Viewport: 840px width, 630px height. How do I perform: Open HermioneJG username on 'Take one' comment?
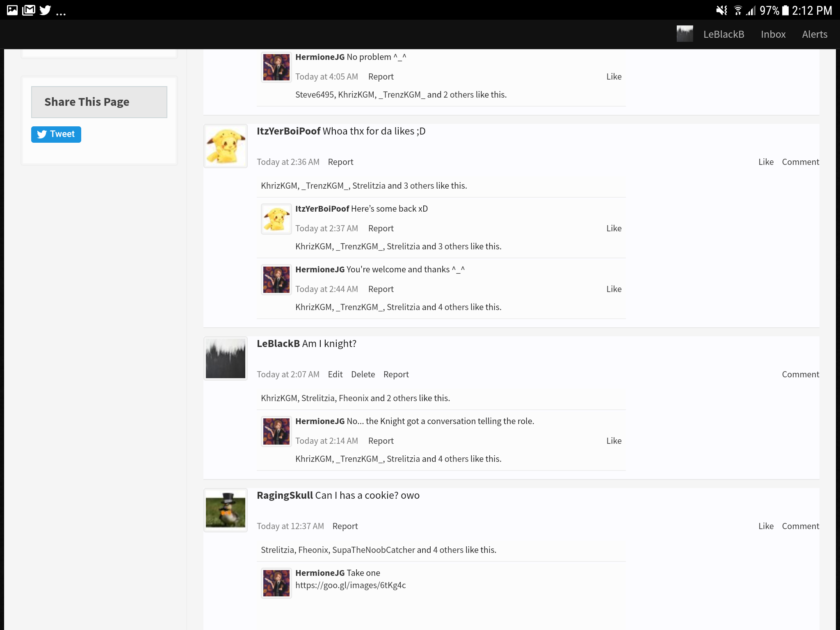click(x=320, y=573)
